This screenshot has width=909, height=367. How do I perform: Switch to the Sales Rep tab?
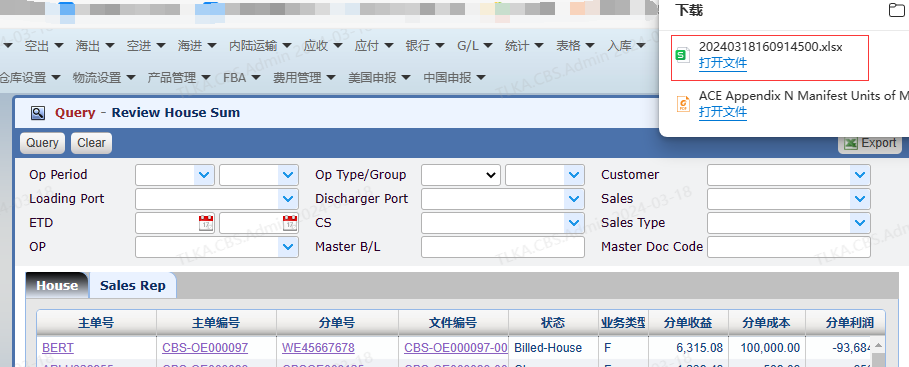(132, 285)
